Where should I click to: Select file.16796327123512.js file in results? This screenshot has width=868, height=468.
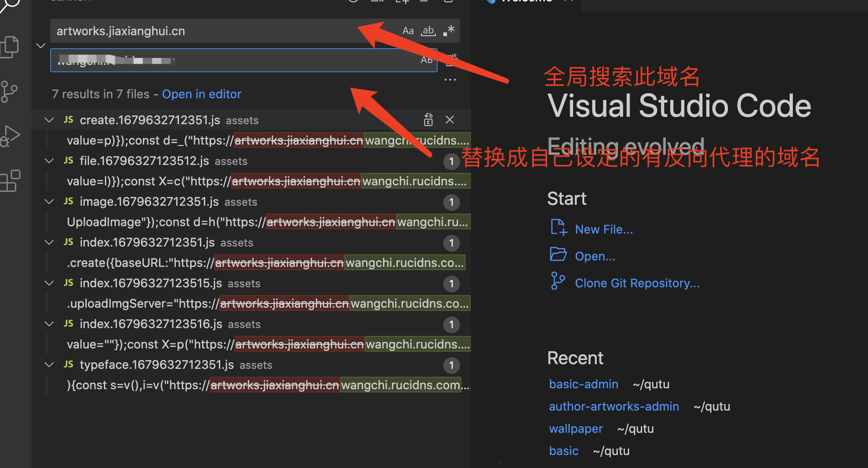pos(144,161)
